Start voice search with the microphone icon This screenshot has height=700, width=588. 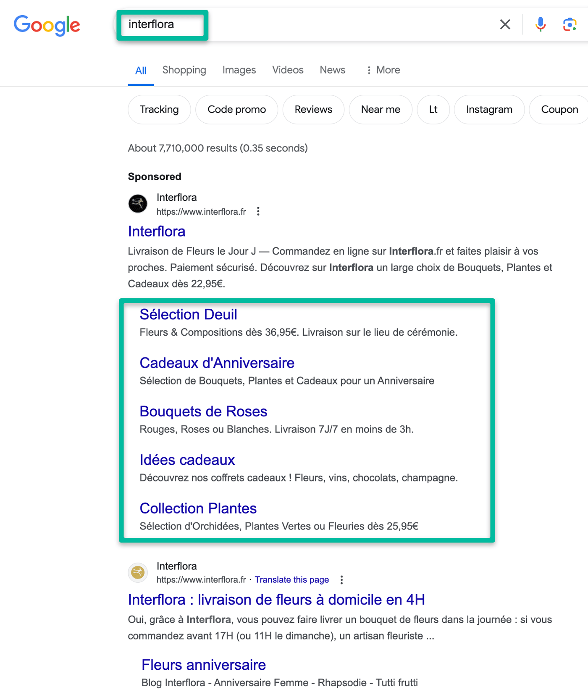click(x=540, y=24)
